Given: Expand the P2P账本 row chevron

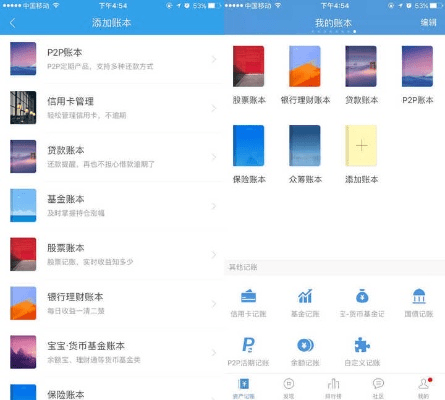Looking at the screenshot, I should pyautogui.click(x=214, y=59).
